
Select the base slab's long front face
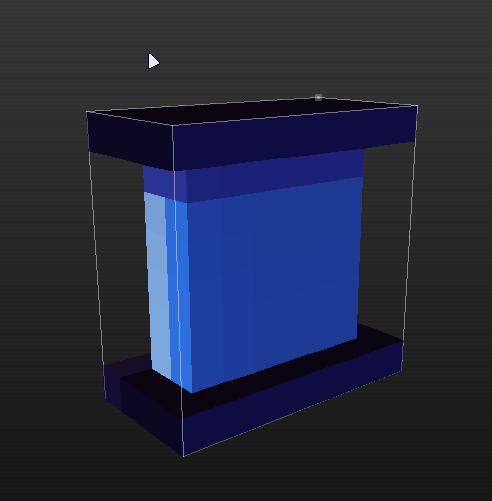tap(293, 397)
